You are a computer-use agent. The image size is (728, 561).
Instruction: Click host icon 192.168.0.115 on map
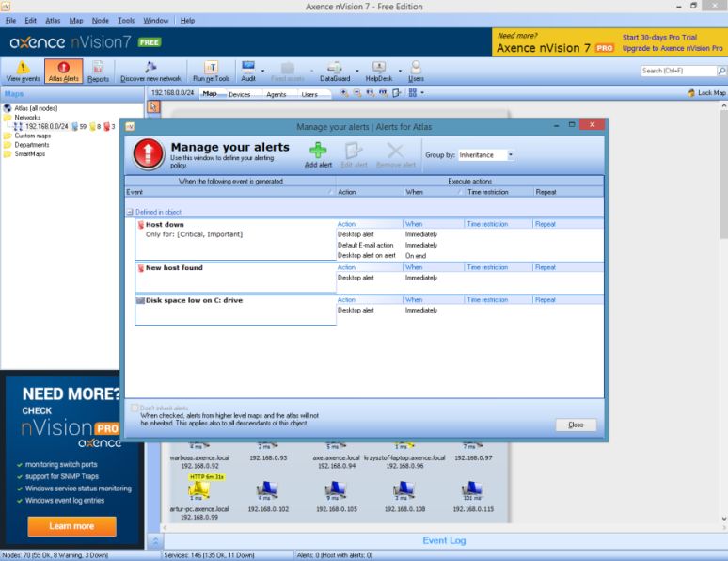point(473,489)
